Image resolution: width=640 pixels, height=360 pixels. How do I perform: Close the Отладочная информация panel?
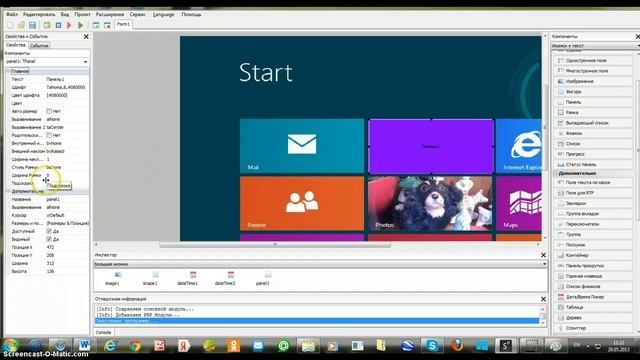[543, 299]
